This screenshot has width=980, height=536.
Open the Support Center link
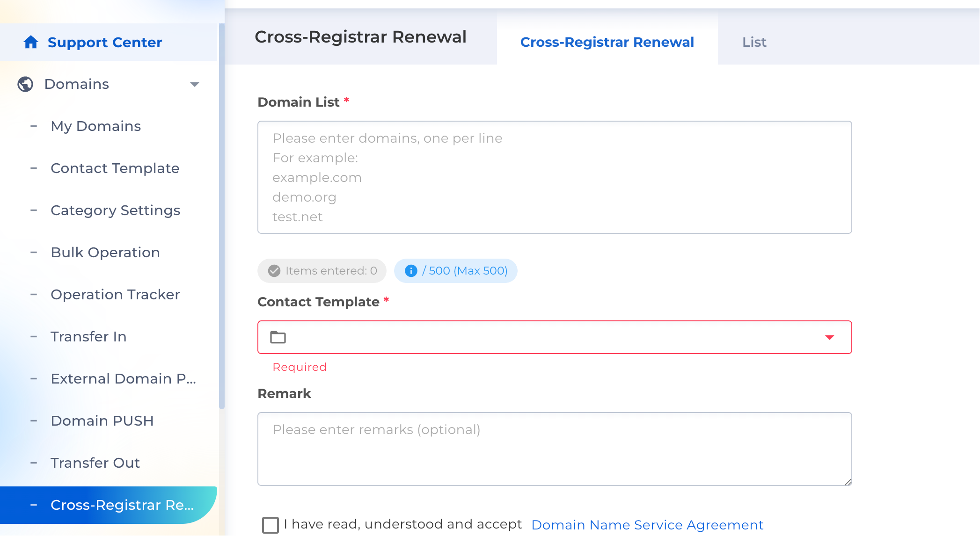tap(105, 42)
